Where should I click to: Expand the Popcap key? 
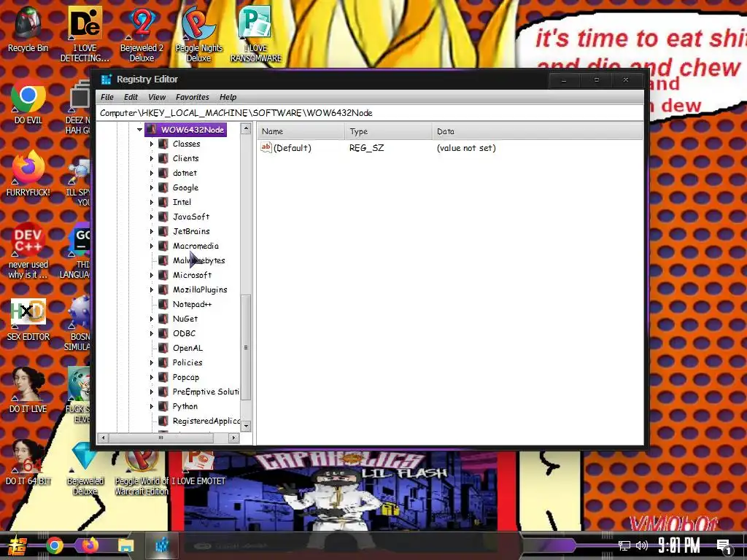152,377
